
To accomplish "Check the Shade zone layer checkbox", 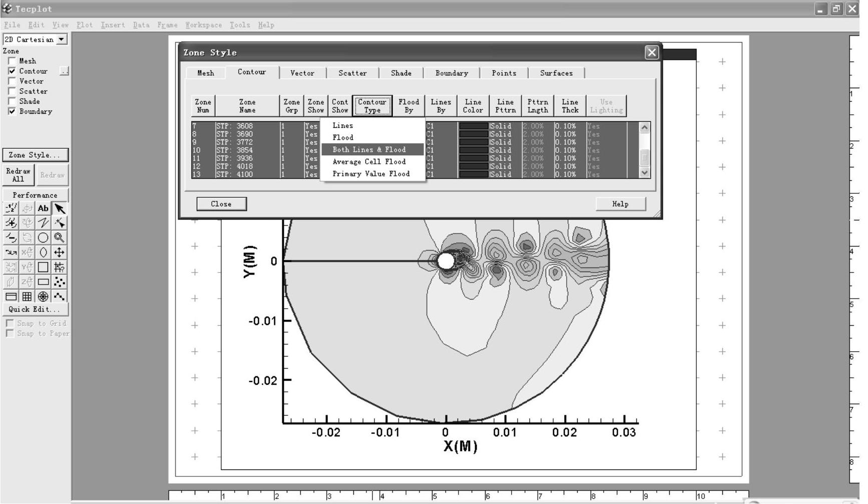I will (x=12, y=101).
